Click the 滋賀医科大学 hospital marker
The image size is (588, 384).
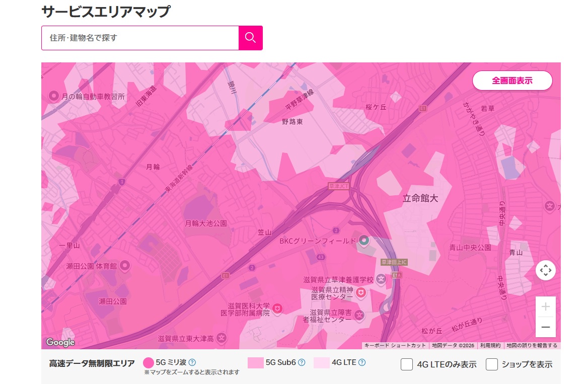pos(277,308)
